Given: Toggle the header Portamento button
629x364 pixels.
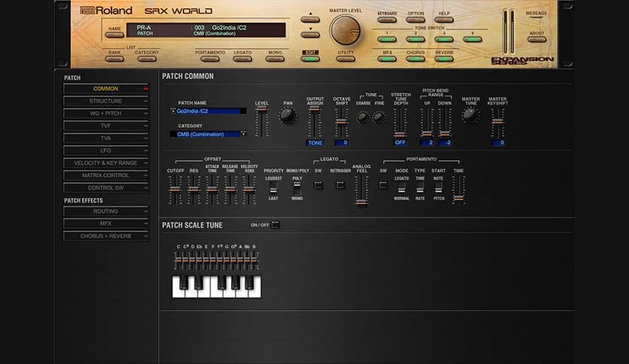Looking at the screenshot, I should (x=210, y=59).
